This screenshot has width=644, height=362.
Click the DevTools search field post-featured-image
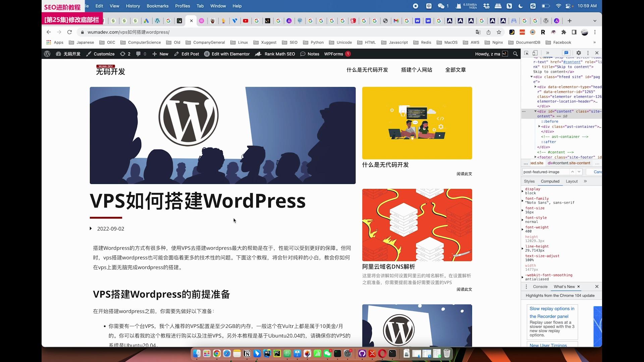(546, 172)
